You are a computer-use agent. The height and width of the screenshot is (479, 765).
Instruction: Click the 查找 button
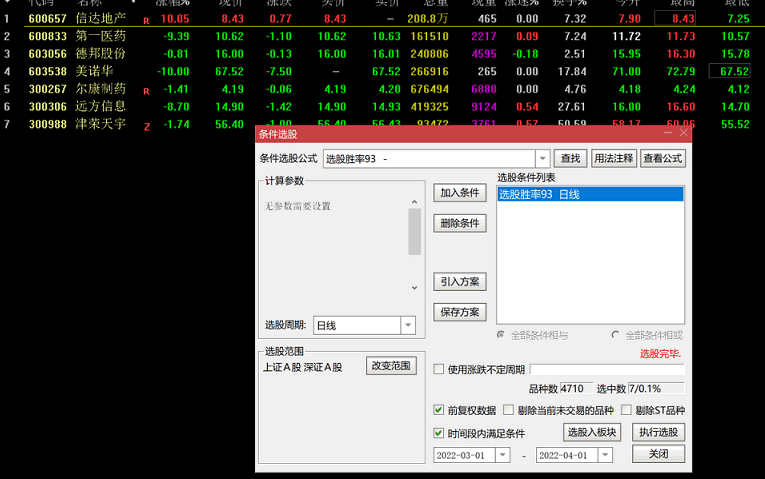[x=570, y=159]
